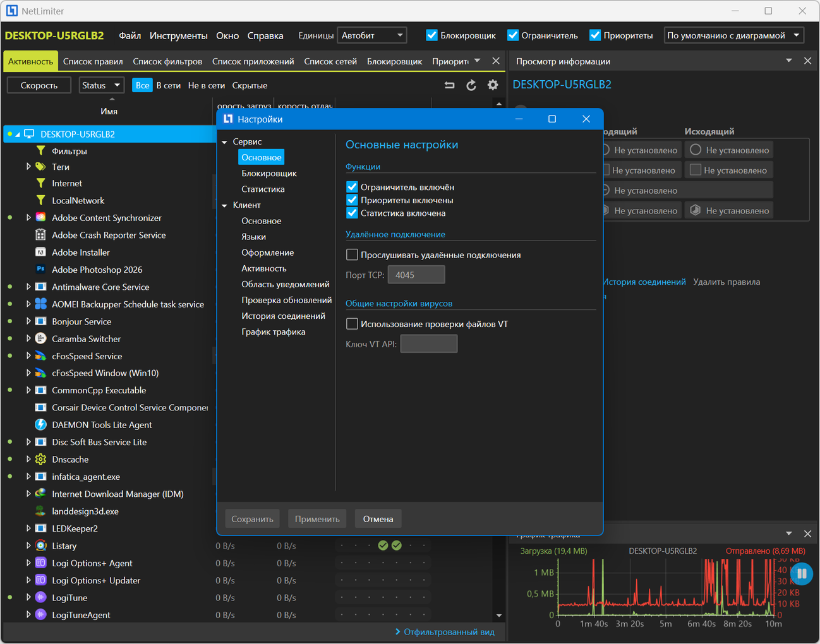Expand the Internet Download Manager tree item
The height and width of the screenshot is (644, 820).
tap(28, 494)
